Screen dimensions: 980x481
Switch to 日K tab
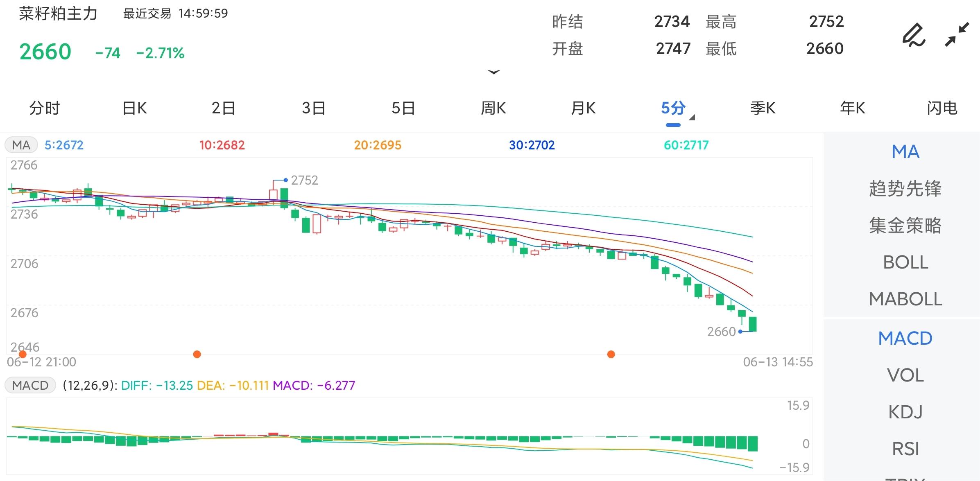(x=135, y=108)
